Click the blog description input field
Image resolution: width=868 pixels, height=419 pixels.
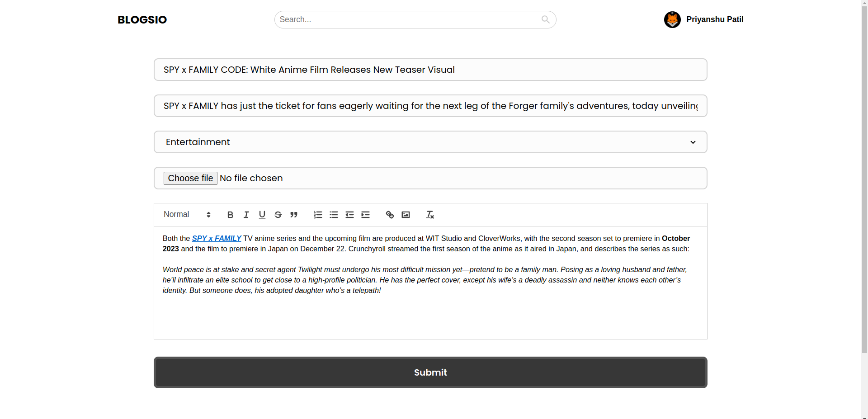(x=430, y=106)
